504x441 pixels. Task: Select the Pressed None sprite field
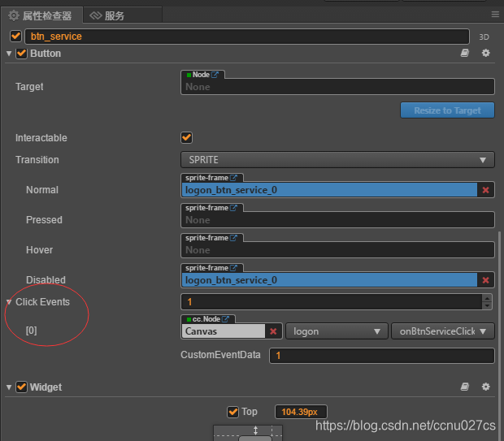(337, 220)
